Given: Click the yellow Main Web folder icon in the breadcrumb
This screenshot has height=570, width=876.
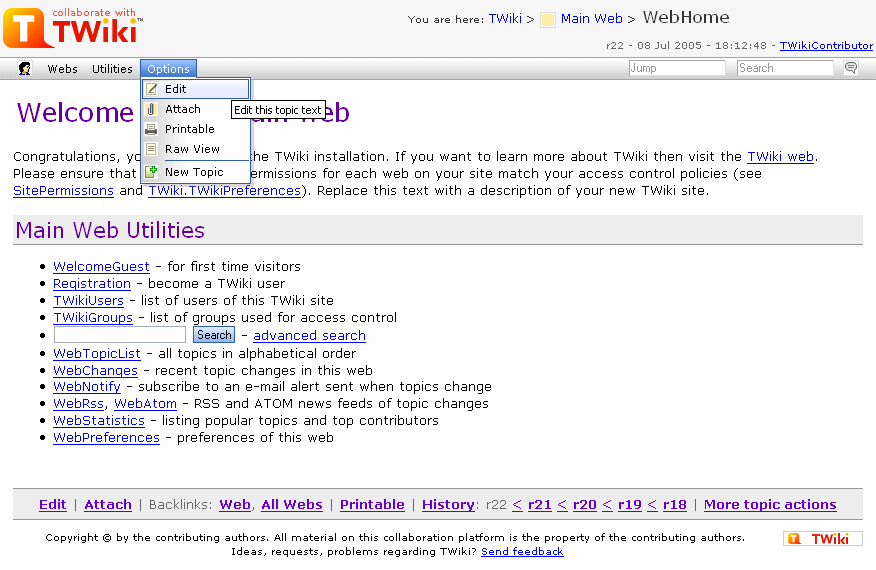Looking at the screenshot, I should pyautogui.click(x=548, y=19).
